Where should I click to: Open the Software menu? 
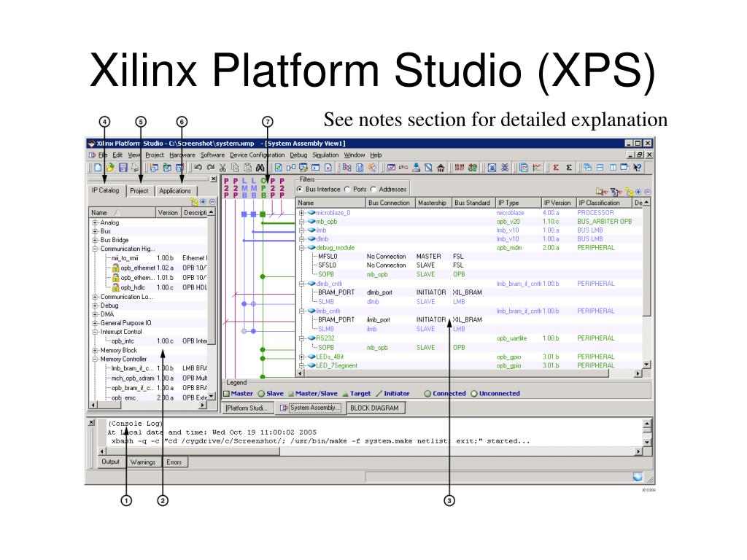[x=212, y=155]
